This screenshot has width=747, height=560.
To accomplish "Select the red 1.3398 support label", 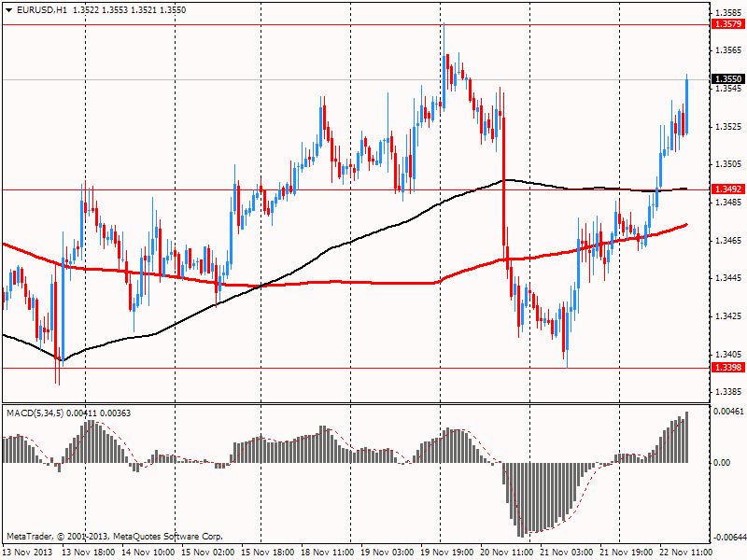I will pyautogui.click(x=726, y=368).
